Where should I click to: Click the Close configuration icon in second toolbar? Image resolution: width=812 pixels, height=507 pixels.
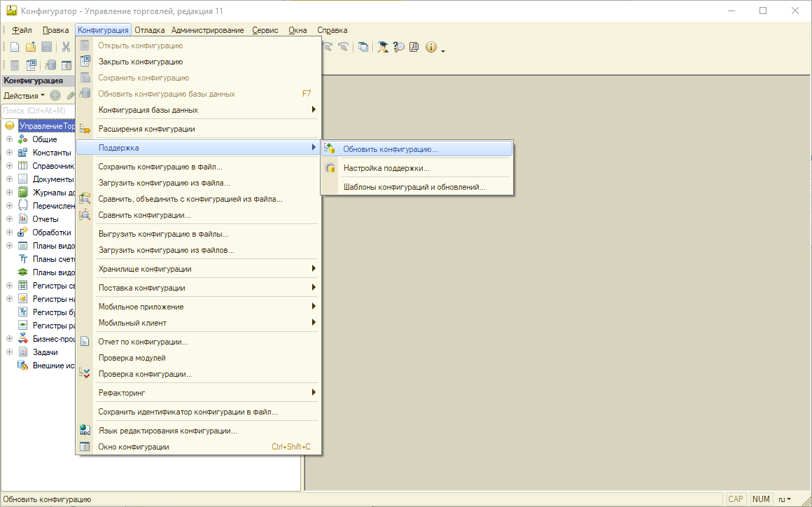(x=31, y=65)
